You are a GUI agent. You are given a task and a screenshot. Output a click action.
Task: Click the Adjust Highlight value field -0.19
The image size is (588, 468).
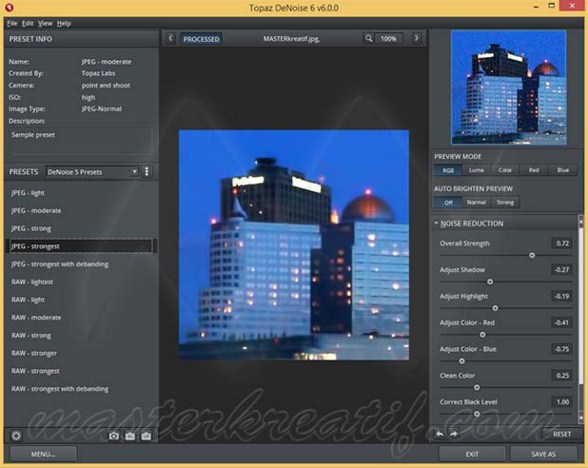coord(562,296)
